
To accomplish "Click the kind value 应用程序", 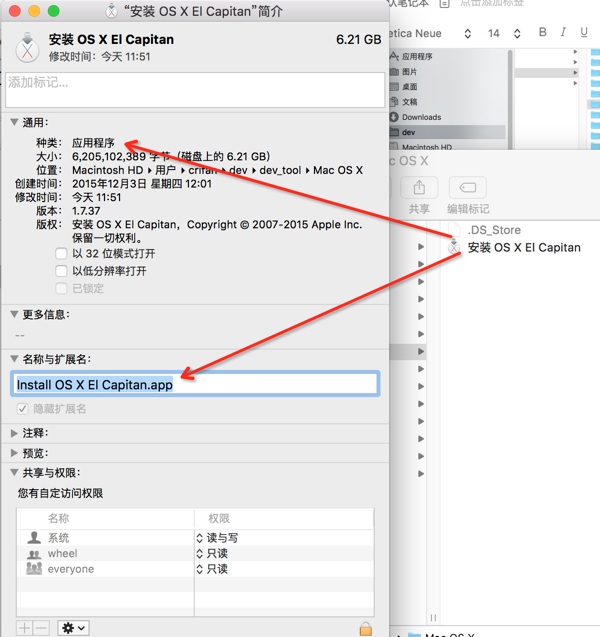I will [x=93, y=143].
